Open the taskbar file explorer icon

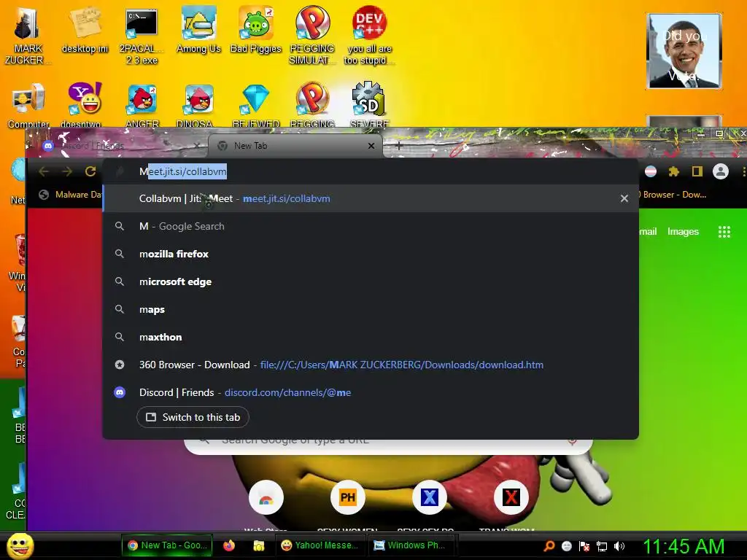point(259,545)
